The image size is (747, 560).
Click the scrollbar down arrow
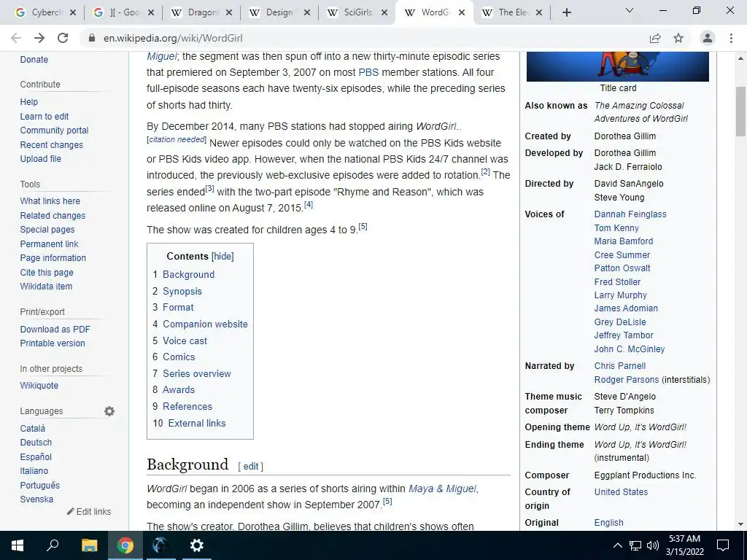[x=740, y=524]
